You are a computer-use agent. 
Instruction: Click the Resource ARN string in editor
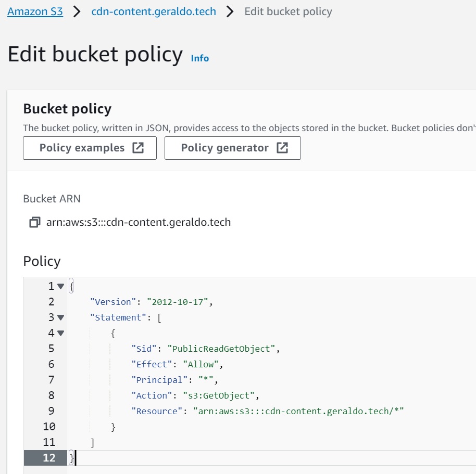tap(298, 411)
